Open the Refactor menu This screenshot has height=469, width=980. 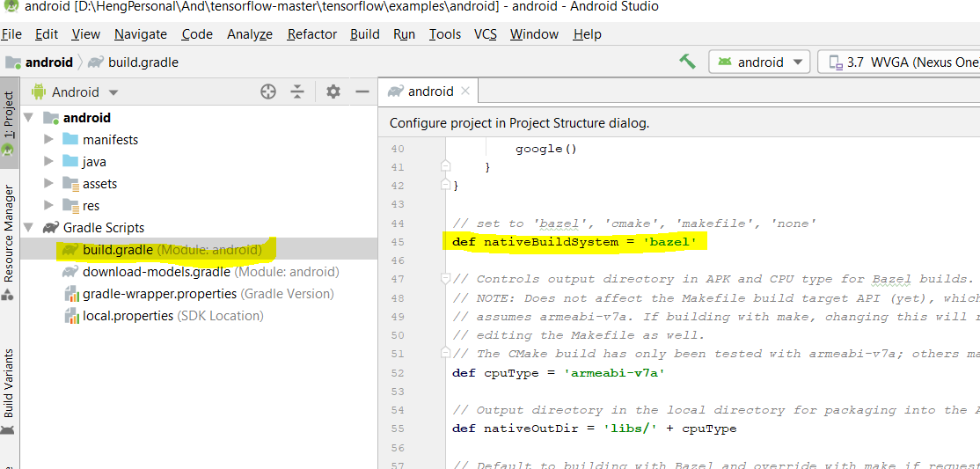point(312,34)
